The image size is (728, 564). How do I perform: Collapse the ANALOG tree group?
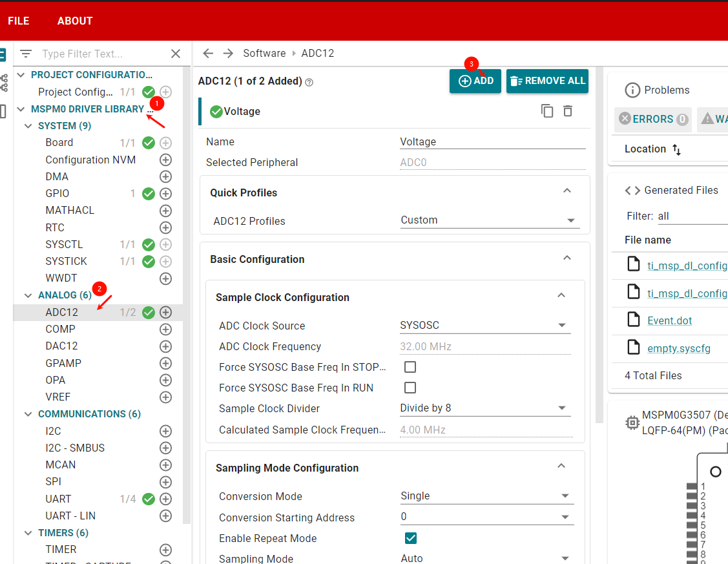[28, 295]
